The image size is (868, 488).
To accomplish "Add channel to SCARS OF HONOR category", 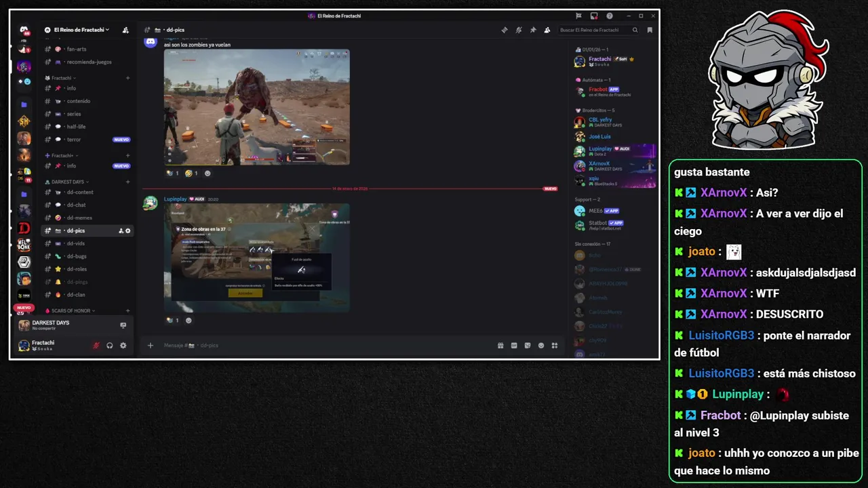I will (x=127, y=310).
